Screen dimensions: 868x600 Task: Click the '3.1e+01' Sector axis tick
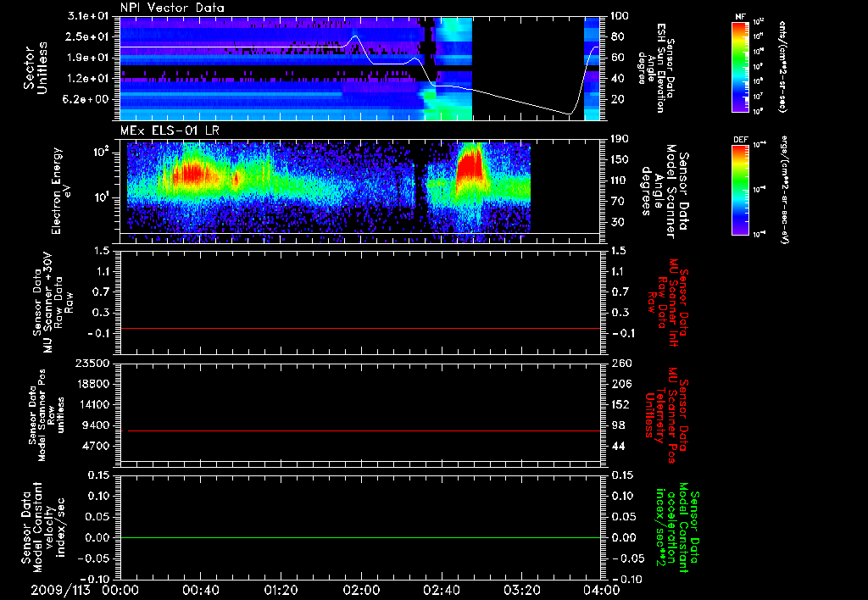(x=88, y=16)
